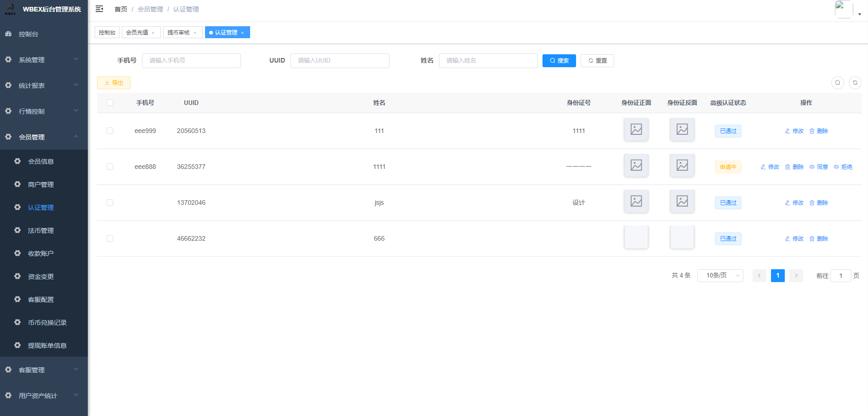Open the 10条/页 page size dropdown
Image resolution: width=868 pixels, height=416 pixels.
click(720, 276)
